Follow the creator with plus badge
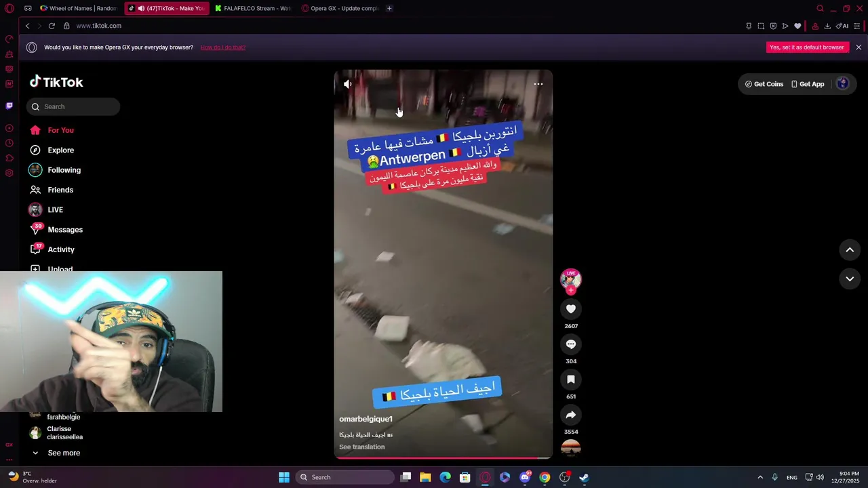The height and width of the screenshot is (488, 868). click(x=571, y=290)
